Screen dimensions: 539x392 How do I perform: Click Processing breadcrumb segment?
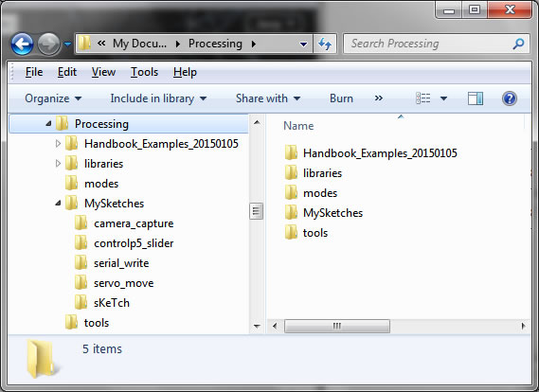[x=216, y=44]
